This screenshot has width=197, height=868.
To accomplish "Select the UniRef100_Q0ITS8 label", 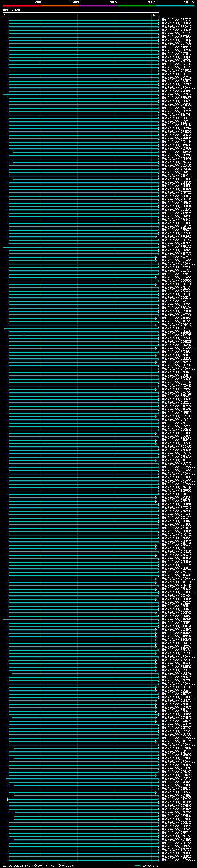I will 177,33.
